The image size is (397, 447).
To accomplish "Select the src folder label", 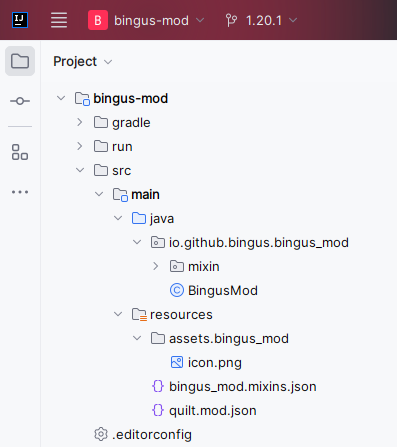I will click(122, 171).
